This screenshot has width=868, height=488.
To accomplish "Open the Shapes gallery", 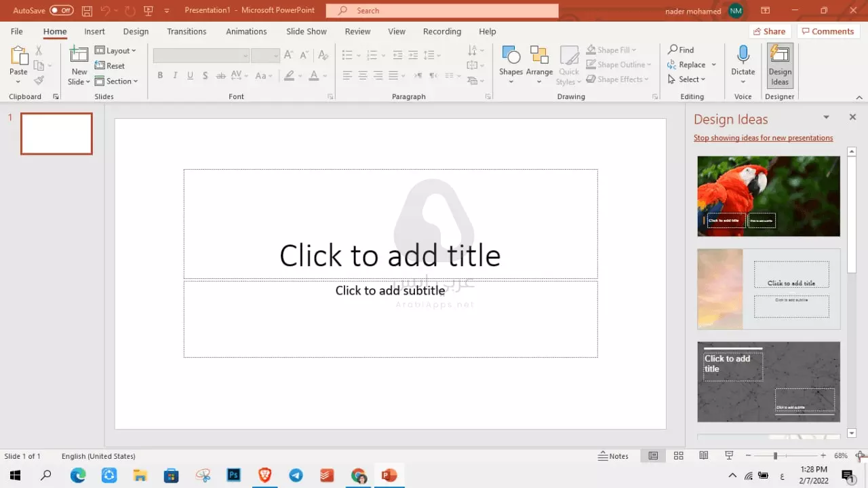I will (x=511, y=56).
